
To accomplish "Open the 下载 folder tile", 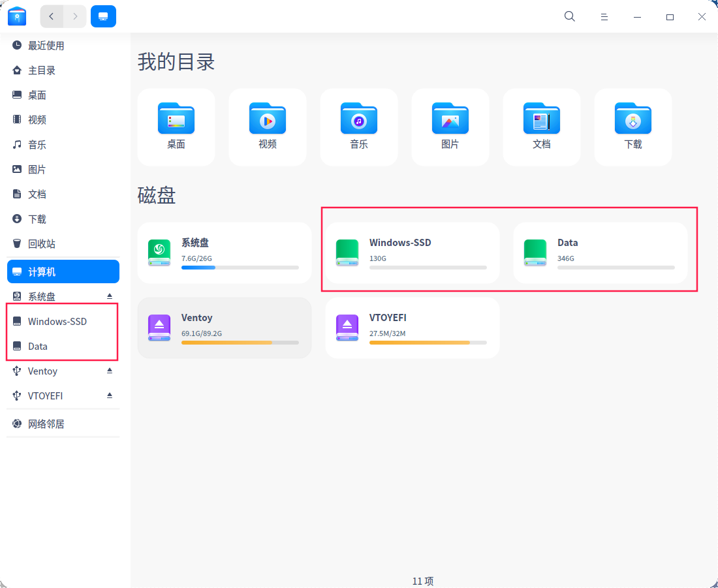I will click(632, 126).
